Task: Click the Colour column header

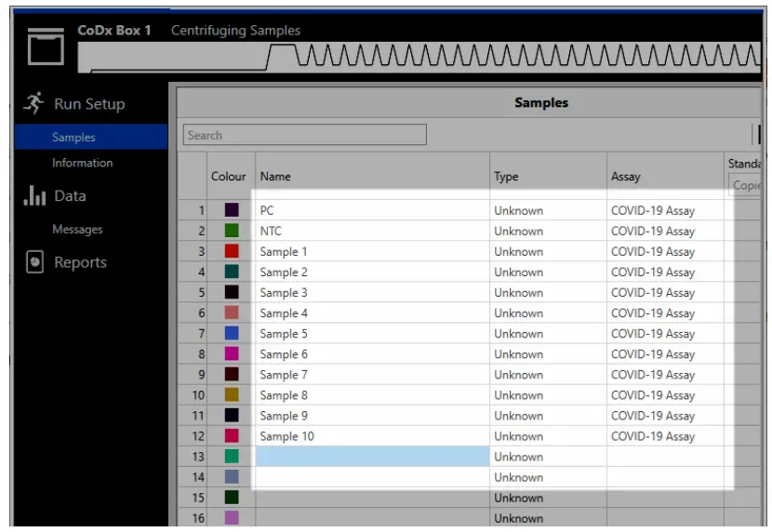Action: [229, 176]
